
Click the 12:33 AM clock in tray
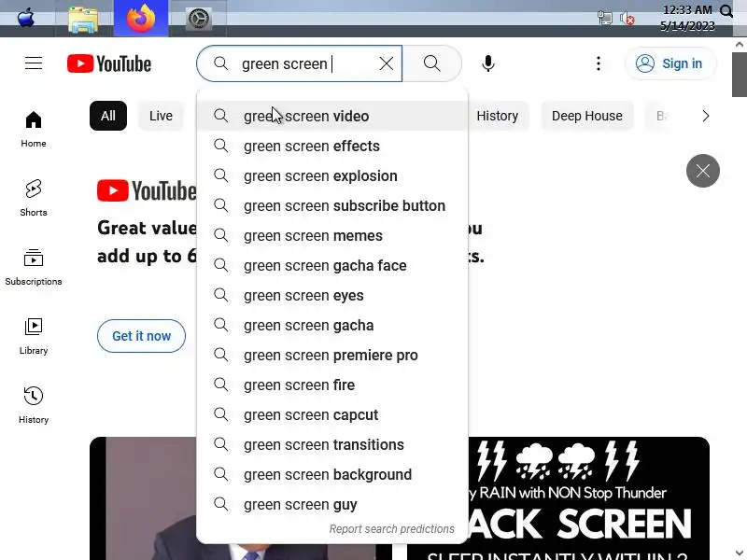pos(687,10)
